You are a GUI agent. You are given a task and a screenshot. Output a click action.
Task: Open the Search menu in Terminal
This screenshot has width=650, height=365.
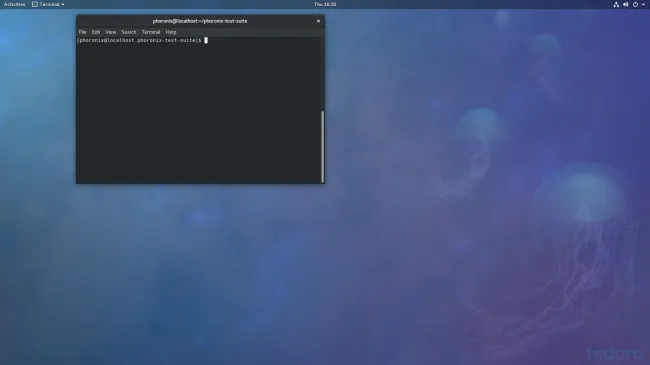coord(129,32)
